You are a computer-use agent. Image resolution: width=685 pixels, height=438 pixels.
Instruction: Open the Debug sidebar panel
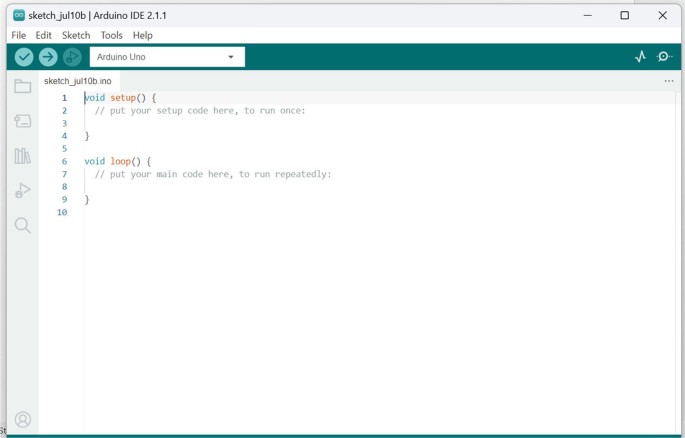coord(22,191)
